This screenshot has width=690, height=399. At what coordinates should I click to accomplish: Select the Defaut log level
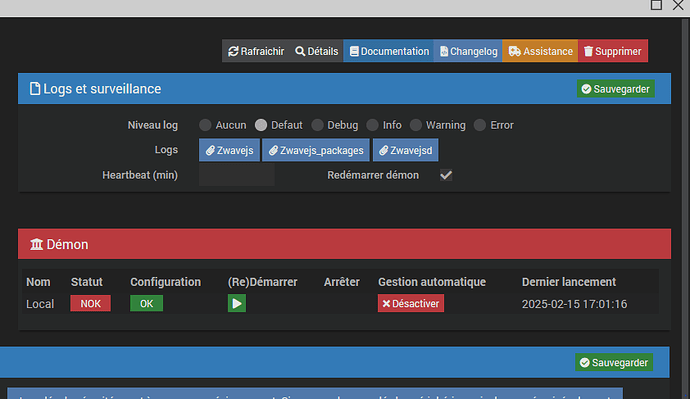(261, 125)
